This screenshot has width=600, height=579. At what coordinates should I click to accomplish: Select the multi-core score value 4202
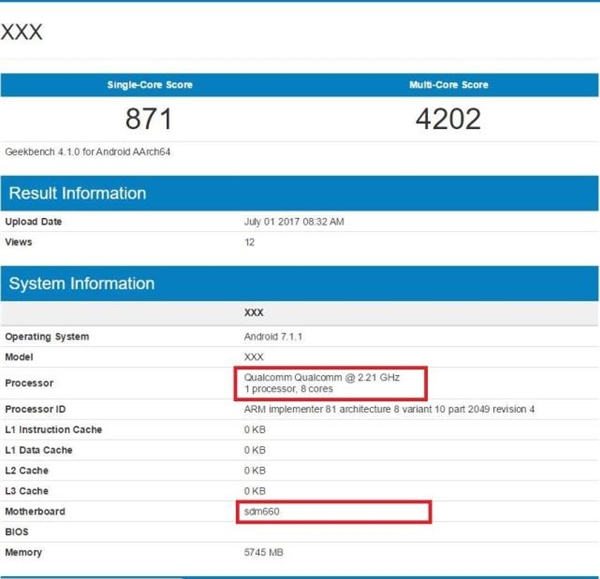pyautogui.click(x=449, y=120)
